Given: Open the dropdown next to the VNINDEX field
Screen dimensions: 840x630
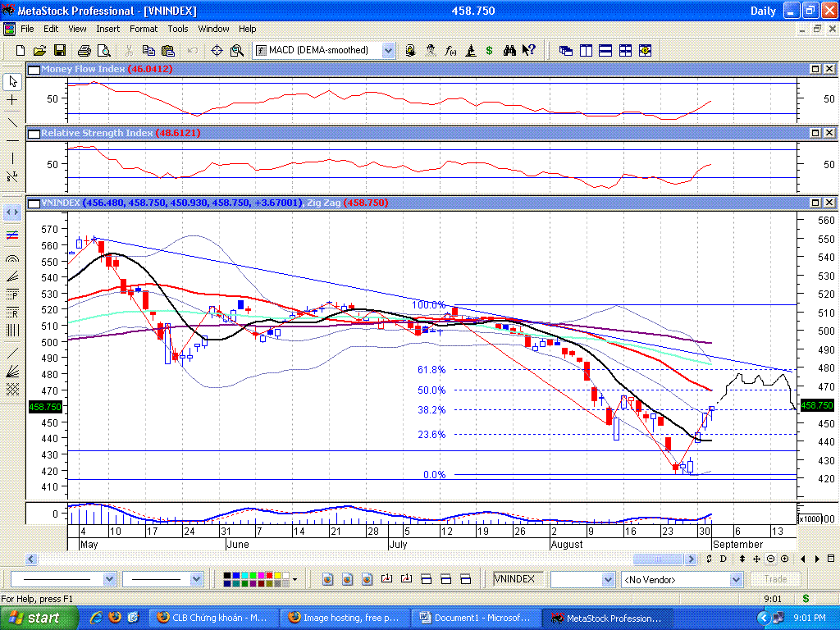Looking at the screenshot, I should [608, 579].
